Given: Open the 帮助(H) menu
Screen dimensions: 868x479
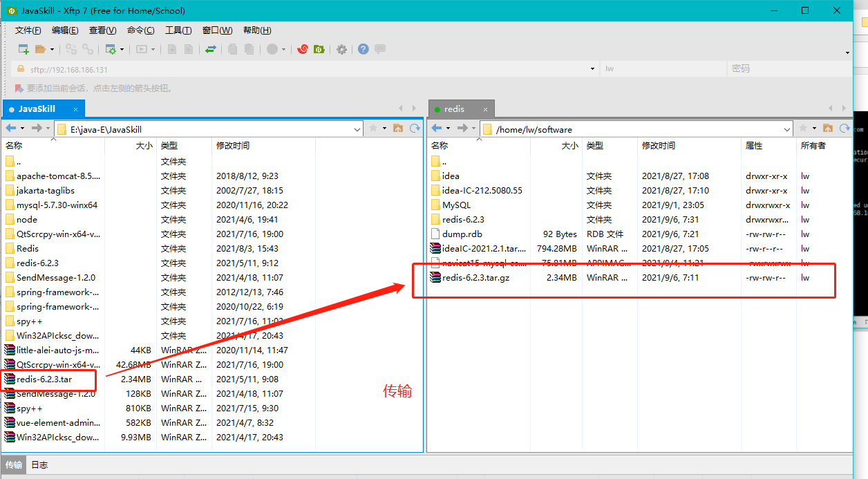Looking at the screenshot, I should pyautogui.click(x=257, y=30).
